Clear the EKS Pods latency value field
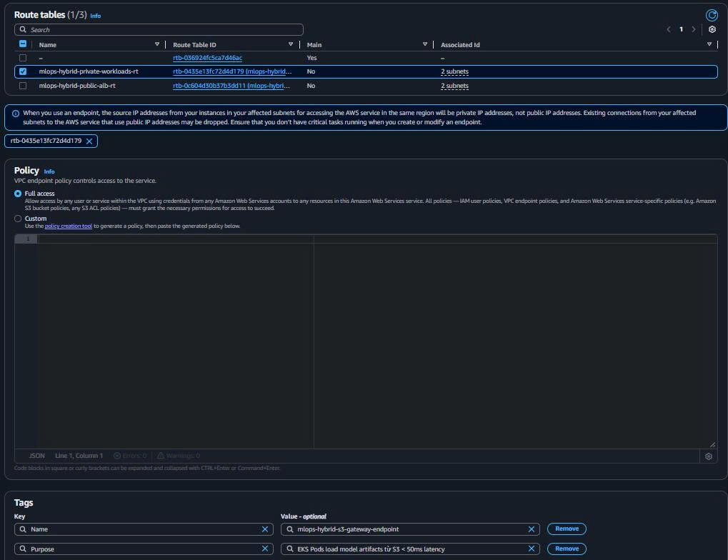Viewport: 728px width, 560px height. (x=531, y=549)
